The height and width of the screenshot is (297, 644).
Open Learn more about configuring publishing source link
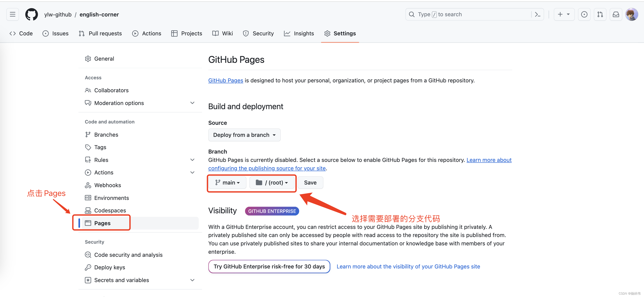(267, 168)
